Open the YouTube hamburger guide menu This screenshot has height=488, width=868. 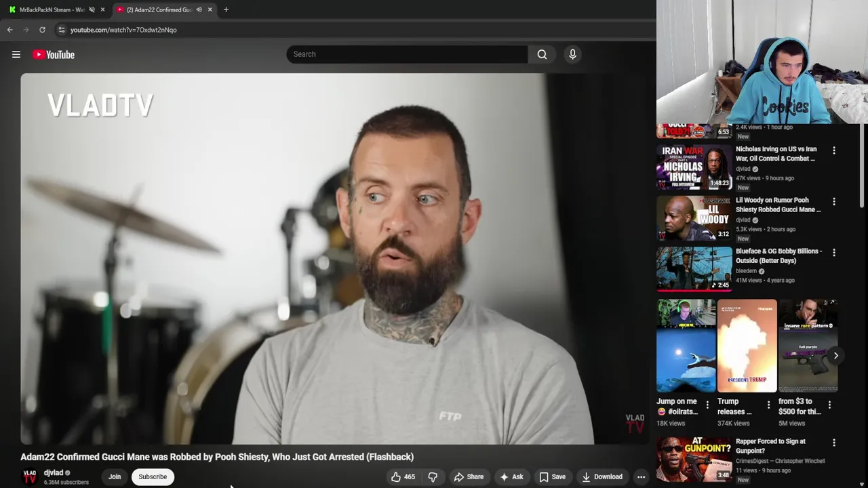tap(16, 54)
